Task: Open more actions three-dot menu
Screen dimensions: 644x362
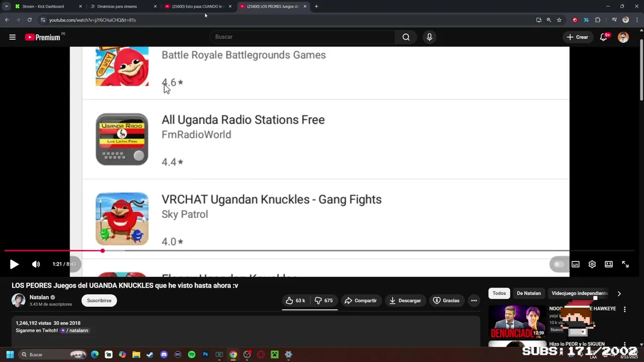Action: tap(474, 301)
